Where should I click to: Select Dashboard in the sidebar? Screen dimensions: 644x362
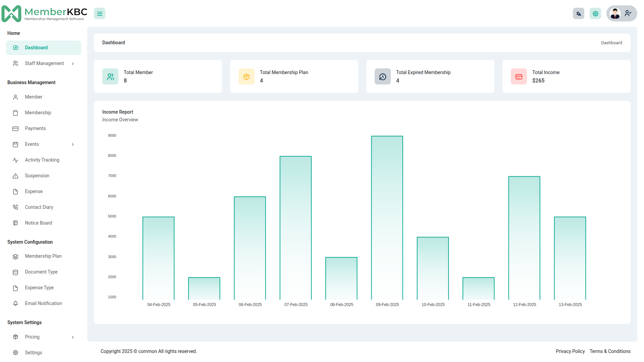(36, 48)
